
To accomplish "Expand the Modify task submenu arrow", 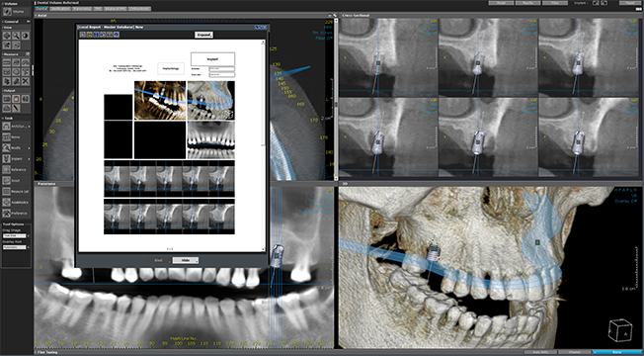I will [x=29, y=147].
